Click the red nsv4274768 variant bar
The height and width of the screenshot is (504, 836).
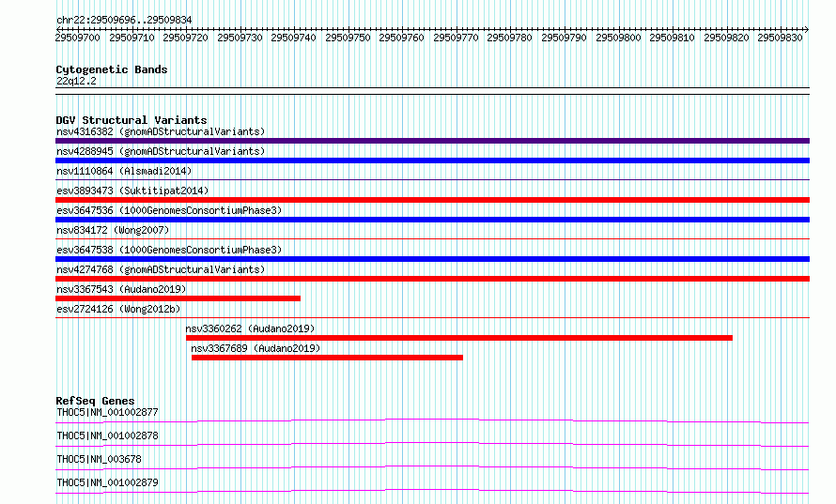pos(432,279)
